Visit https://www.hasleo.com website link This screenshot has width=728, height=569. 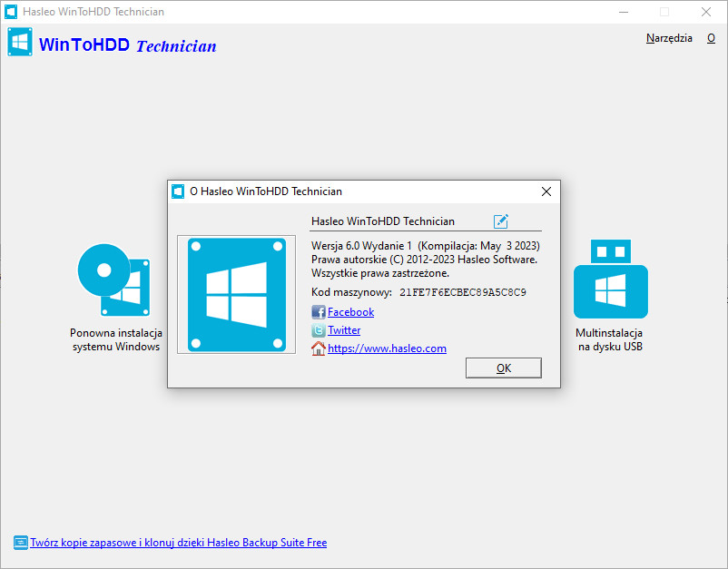click(x=387, y=348)
